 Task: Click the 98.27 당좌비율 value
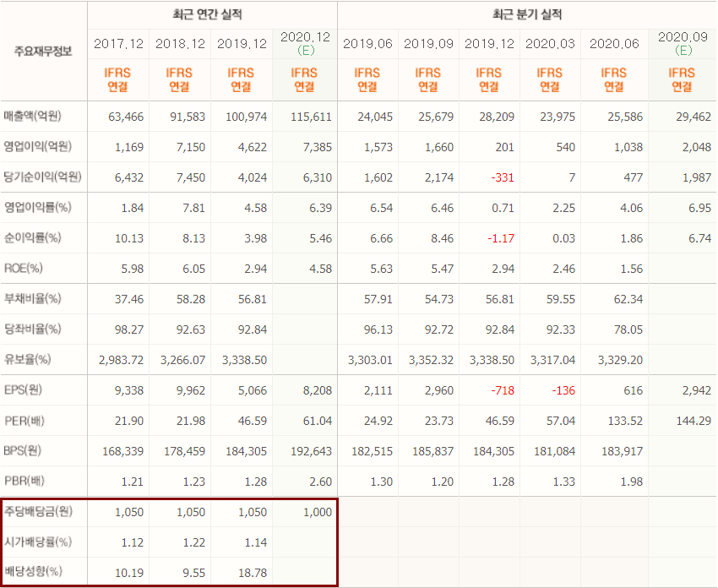[129, 329]
